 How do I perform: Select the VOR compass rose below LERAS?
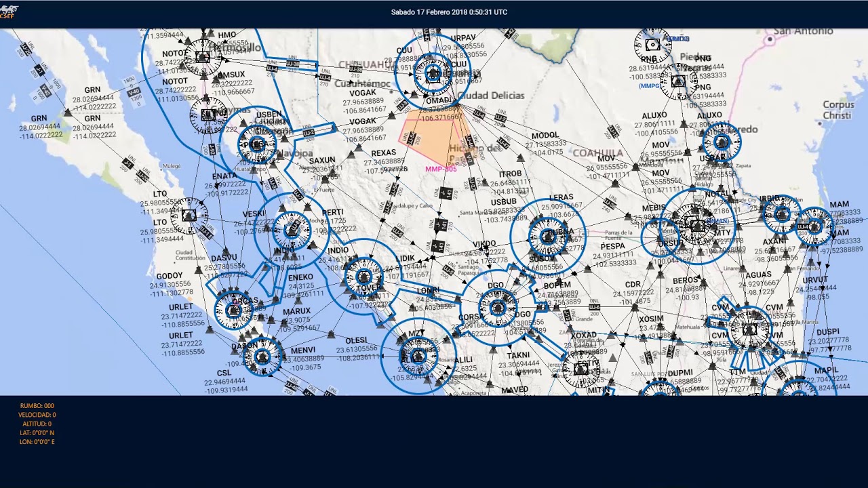coord(547,237)
